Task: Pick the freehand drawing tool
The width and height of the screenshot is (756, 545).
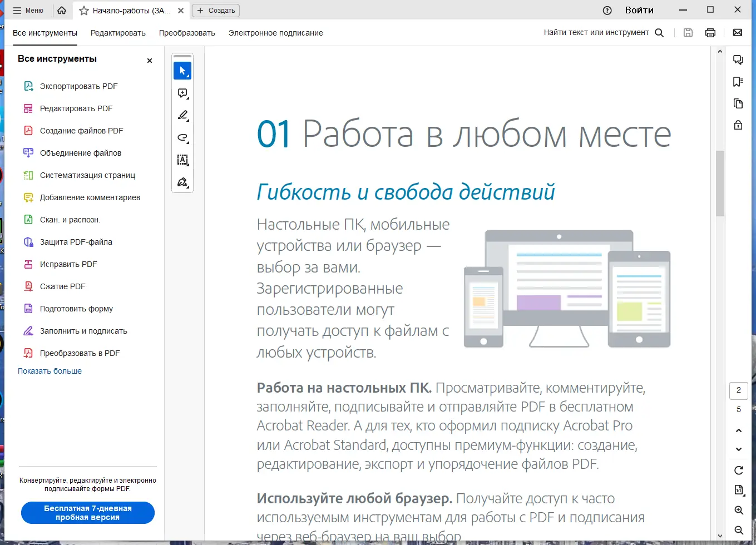Action: tap(182, 137)
